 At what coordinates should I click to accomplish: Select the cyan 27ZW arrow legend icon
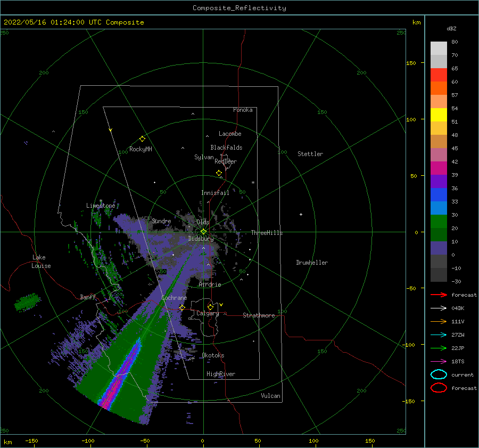pyautogui.click(x=439, y=335)
